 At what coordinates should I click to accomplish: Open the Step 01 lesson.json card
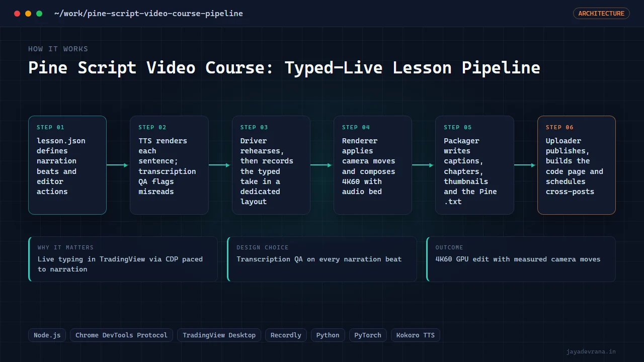pos(67,165)
